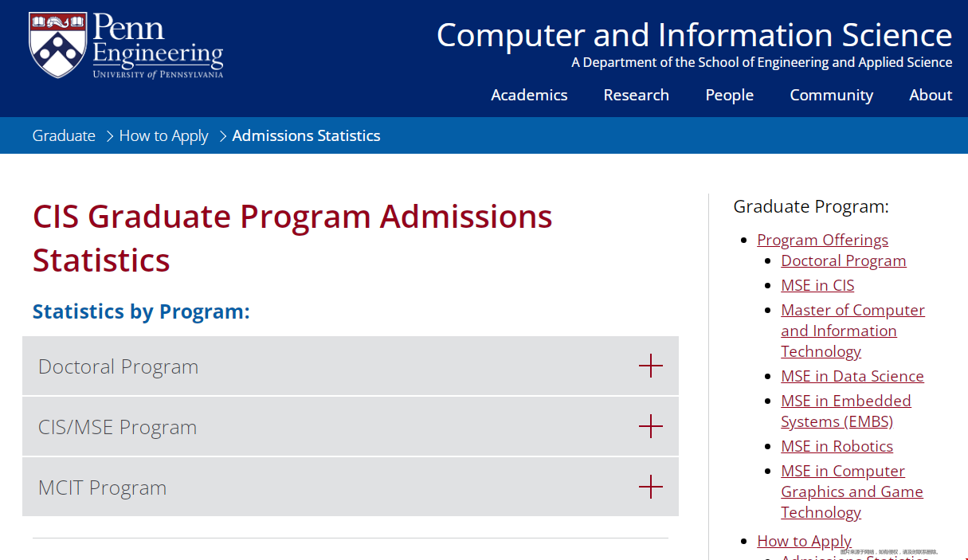Go to Graduate breadcrumb

(64, 135)
